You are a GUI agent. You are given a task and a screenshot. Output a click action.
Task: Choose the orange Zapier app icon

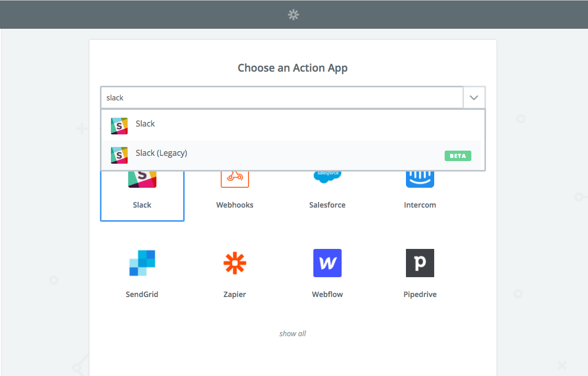(x=235, y=263)
